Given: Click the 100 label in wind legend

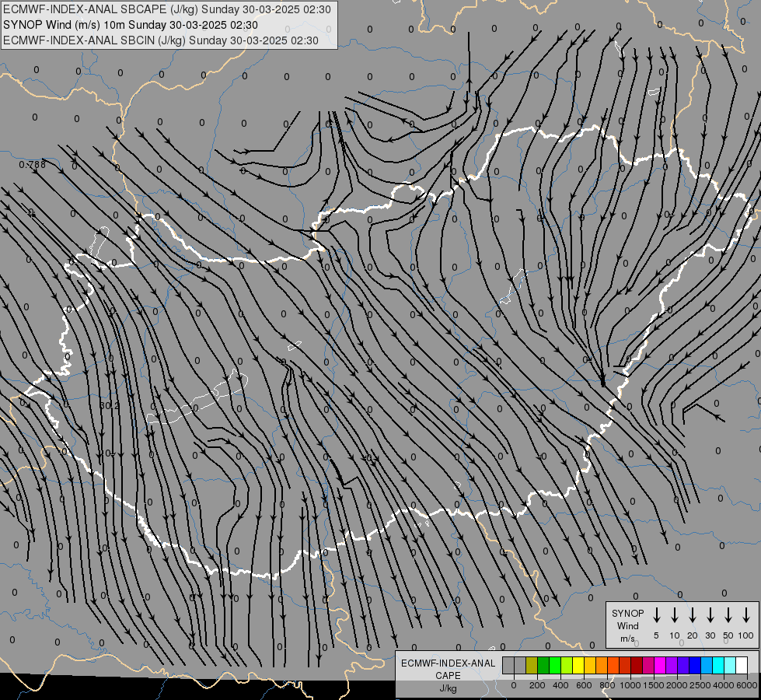Looking at the screenshot, I should pos(746,635).
